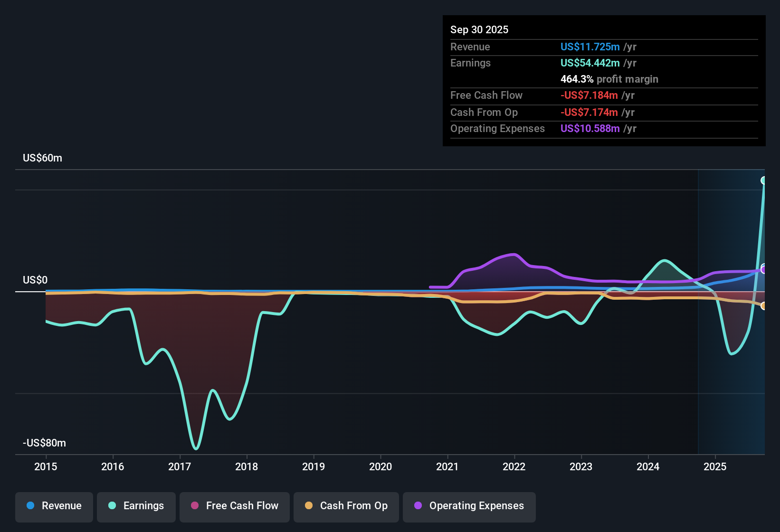Viewport: 780px width, 532px height.
Task: Select the Earnings endpoint marker on the chart
Action: coord(764,180)
